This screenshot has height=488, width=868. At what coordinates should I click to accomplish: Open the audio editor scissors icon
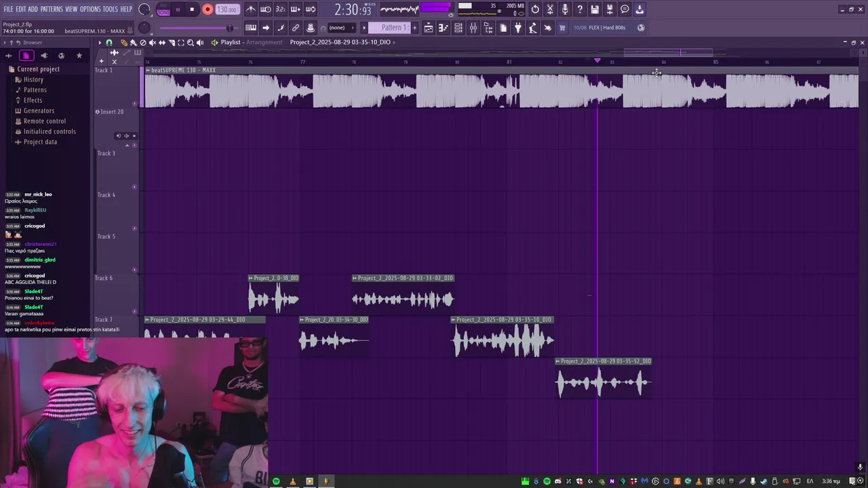point(550,9)
